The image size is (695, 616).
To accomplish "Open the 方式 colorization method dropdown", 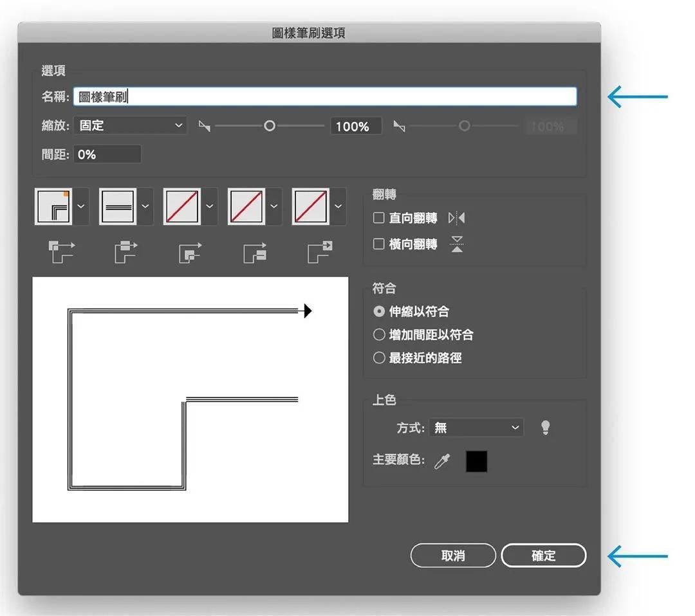I will click(476, 428).
